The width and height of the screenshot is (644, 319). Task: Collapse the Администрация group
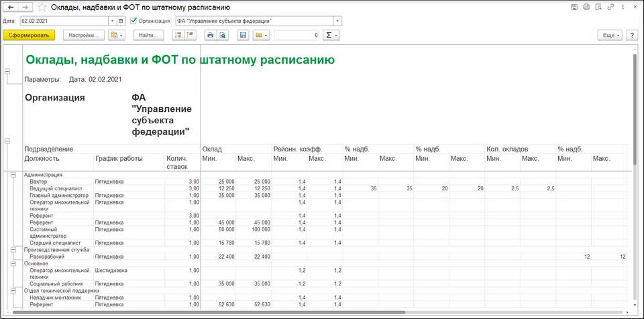(13, 174)
